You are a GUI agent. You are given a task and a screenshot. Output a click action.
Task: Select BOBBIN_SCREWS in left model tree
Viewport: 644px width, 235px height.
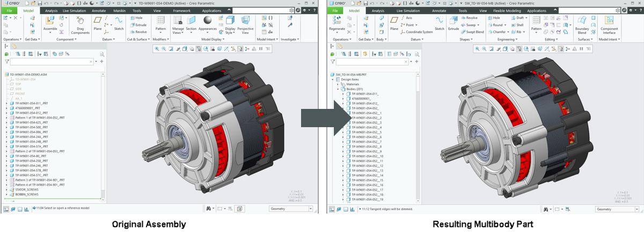(x=27, y=194)
